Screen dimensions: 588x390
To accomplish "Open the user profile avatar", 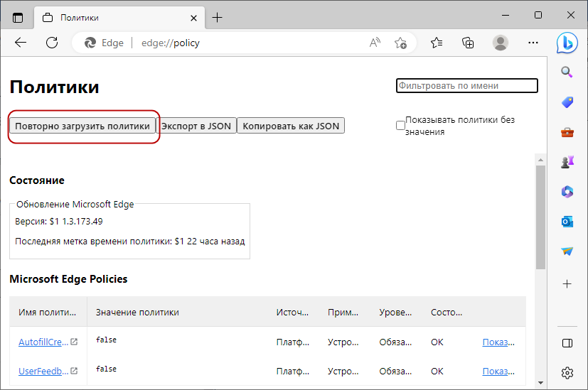I will [501, 43].
